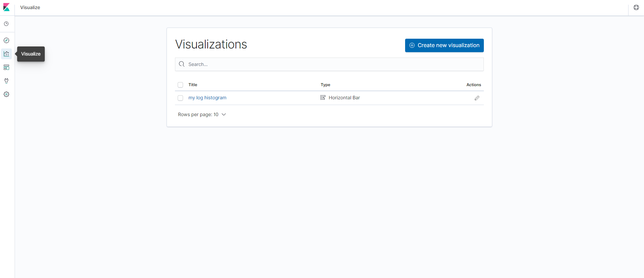Sort by the Type column header

325,85
